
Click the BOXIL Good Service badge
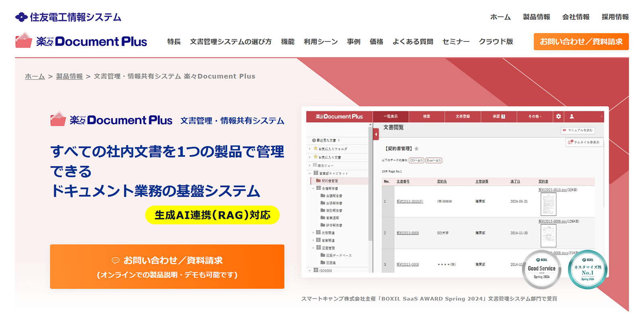click(541, 269)
